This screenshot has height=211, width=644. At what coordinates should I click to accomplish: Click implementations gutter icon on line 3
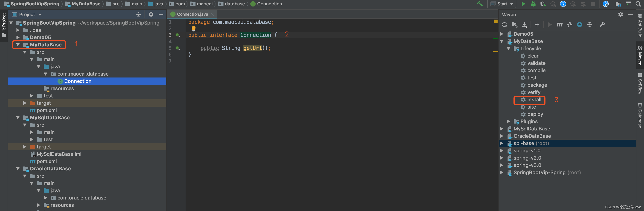177,35
